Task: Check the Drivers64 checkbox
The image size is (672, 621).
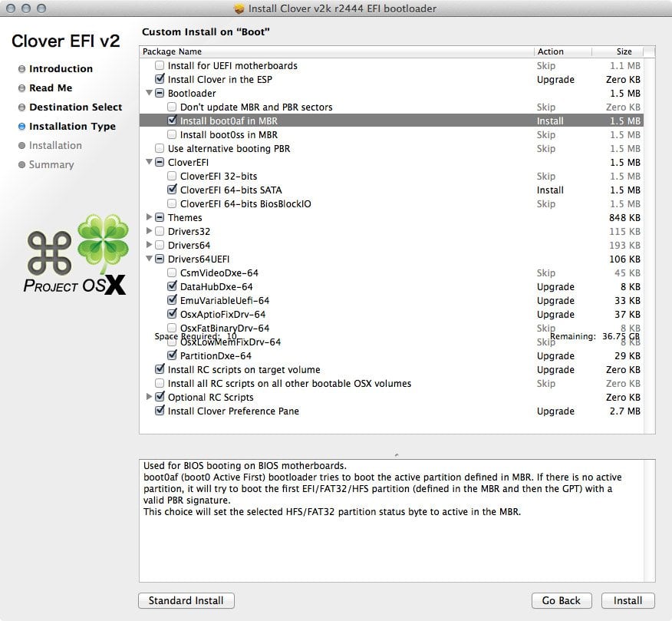Action: coord(160,245)
